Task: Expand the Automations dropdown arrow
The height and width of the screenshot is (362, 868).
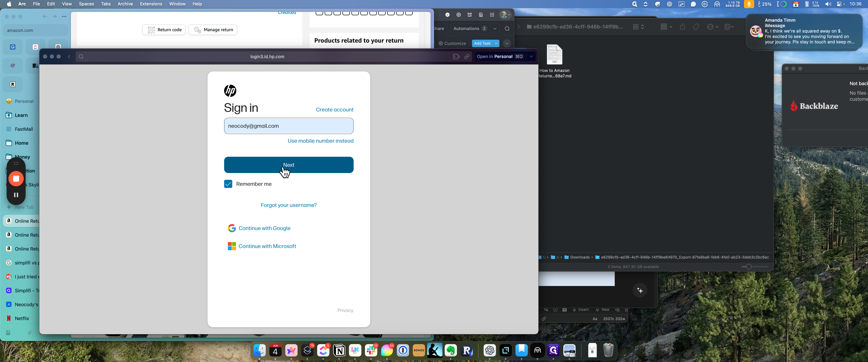Action: point(495,29)
